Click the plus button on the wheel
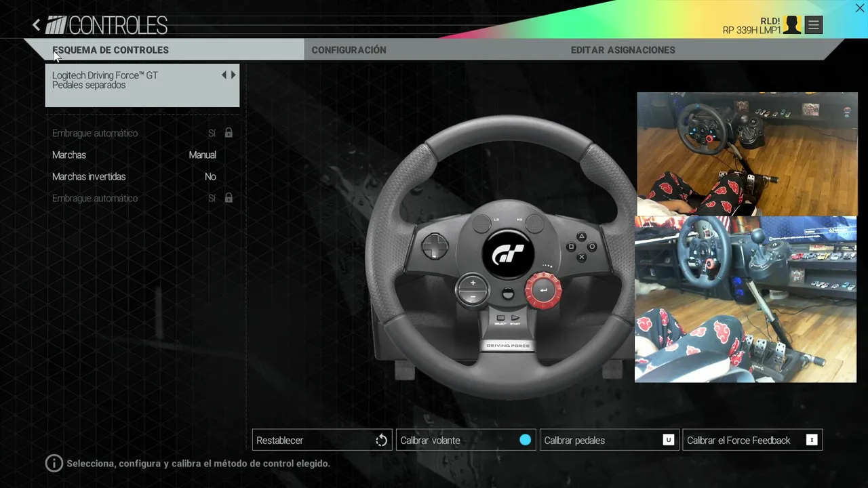The image size is (868, 488). 473,283
